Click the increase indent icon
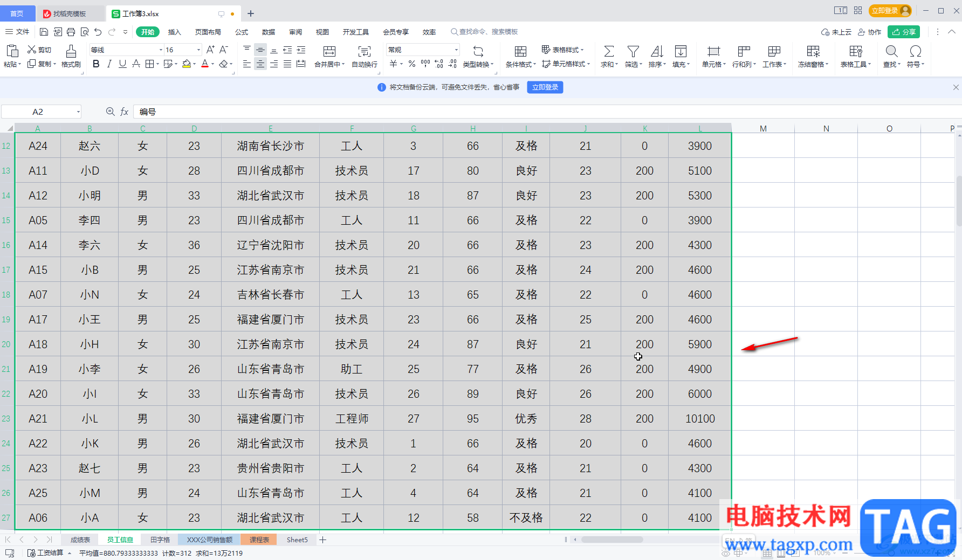Screen dimensions: 962x560 pos(301,50)
